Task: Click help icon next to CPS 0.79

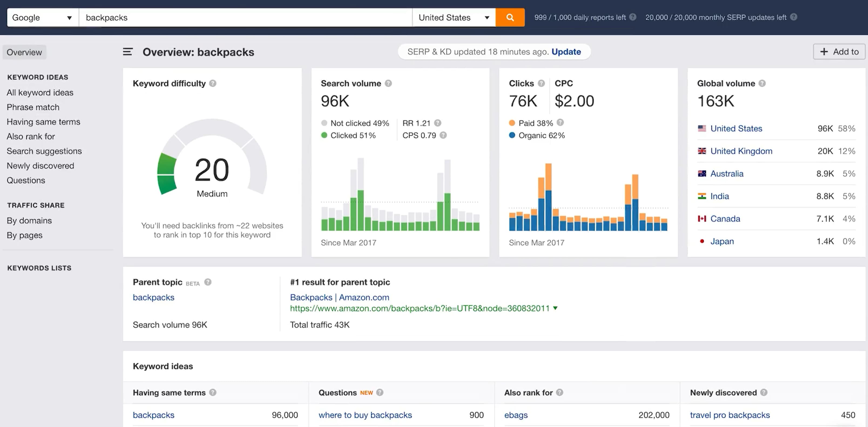Action: point(443,135)
